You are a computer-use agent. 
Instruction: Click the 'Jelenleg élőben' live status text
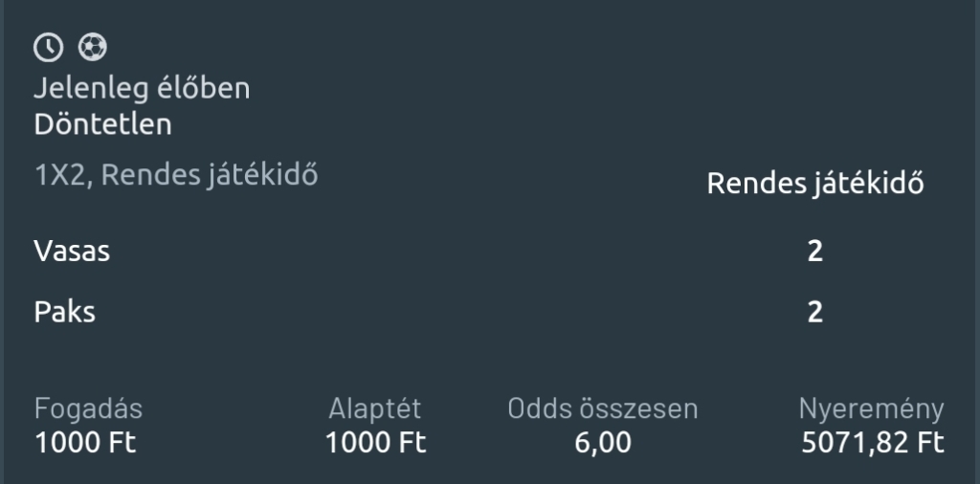pos(142,89)
